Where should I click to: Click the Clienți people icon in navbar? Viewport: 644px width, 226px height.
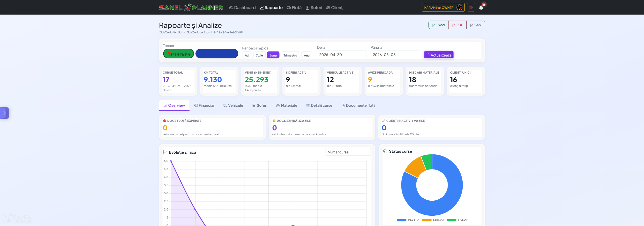point(328,8)
